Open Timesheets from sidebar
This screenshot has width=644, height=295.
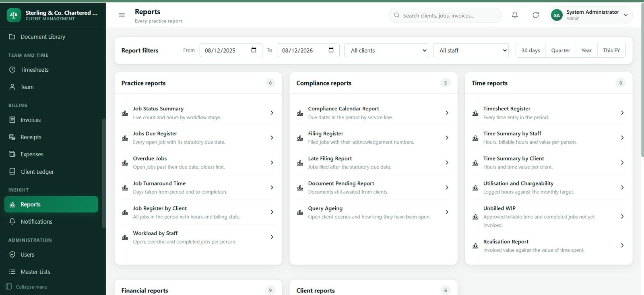click(51, 70)
